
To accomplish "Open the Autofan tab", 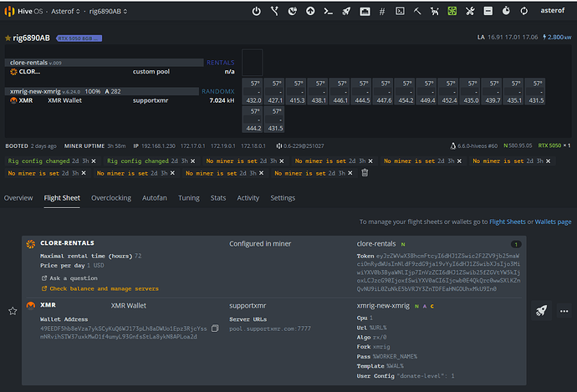I will (x=154, y=198).
